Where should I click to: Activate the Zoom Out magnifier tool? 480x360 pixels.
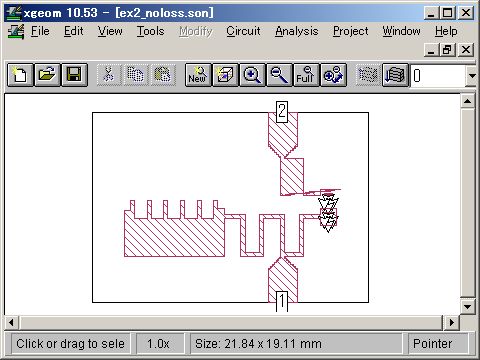[279, 75]
